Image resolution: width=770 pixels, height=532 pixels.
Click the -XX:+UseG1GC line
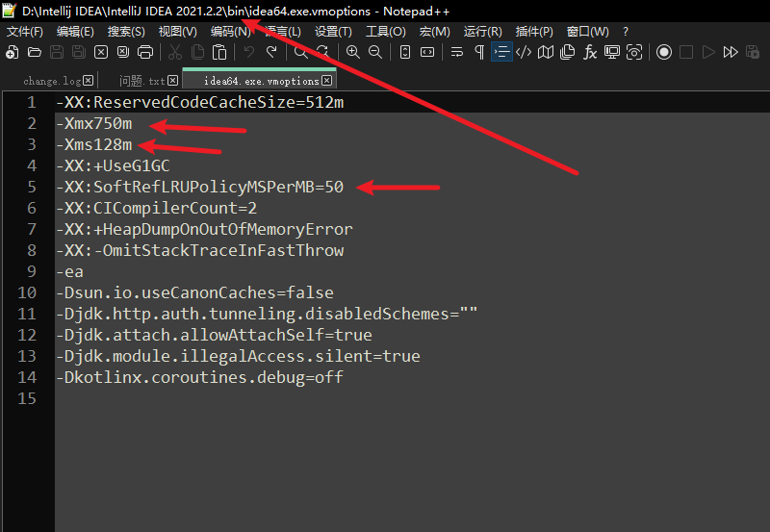pyautogui.click(x=113, y=165)
